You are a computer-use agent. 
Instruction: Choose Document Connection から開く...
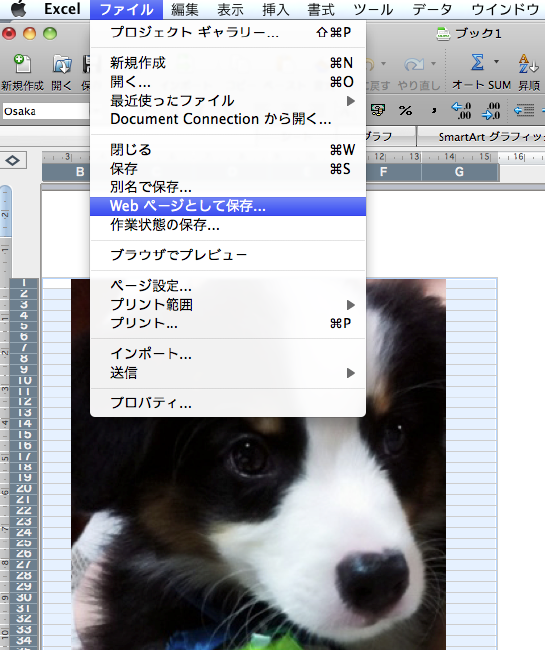pos(228,119)
